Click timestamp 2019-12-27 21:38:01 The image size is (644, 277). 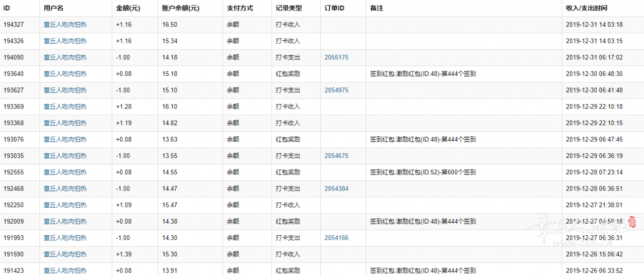(x=594, y=205)
